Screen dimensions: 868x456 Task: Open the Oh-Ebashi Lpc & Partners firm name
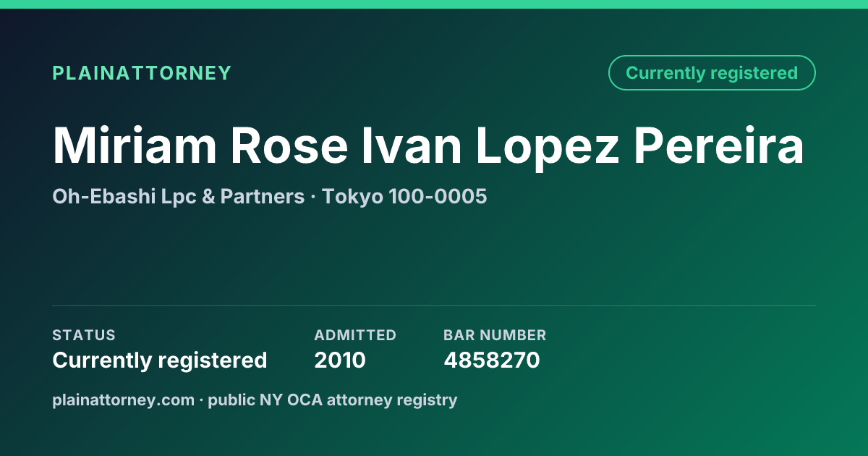click(178, 196)
